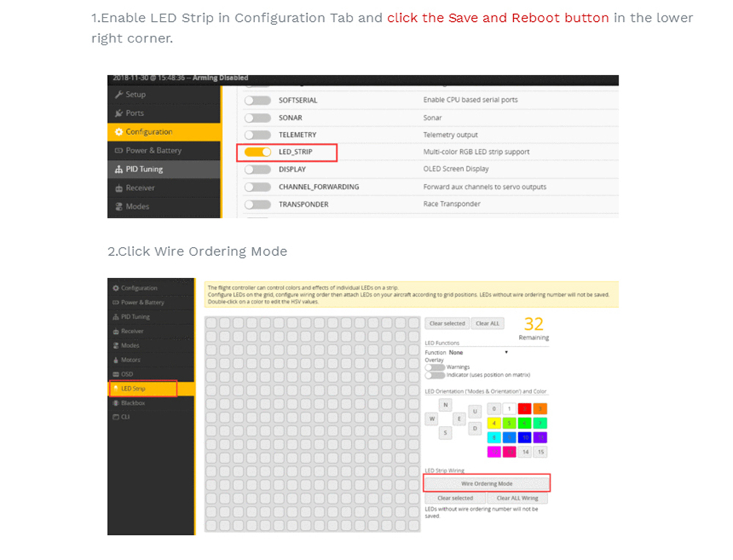Click the gear icon on highlighted Configuration tab
The image size is (733, 560).
tap(119, 132)
